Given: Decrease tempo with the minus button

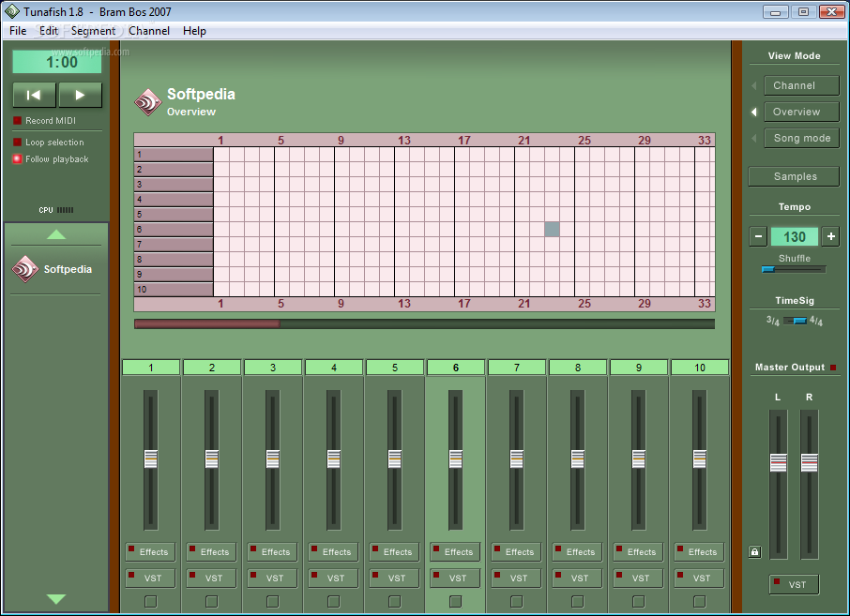Looking at the screenshot, I should tap(758, 237).
